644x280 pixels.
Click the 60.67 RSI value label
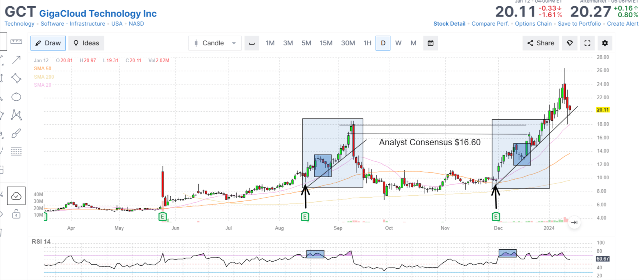click(x=603, y=259)
